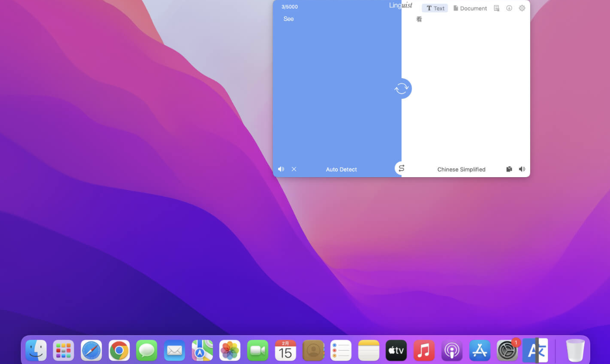Screen dimensions: 610x364
Task: Play source text audio in blue panel
Action: point(281,169)
